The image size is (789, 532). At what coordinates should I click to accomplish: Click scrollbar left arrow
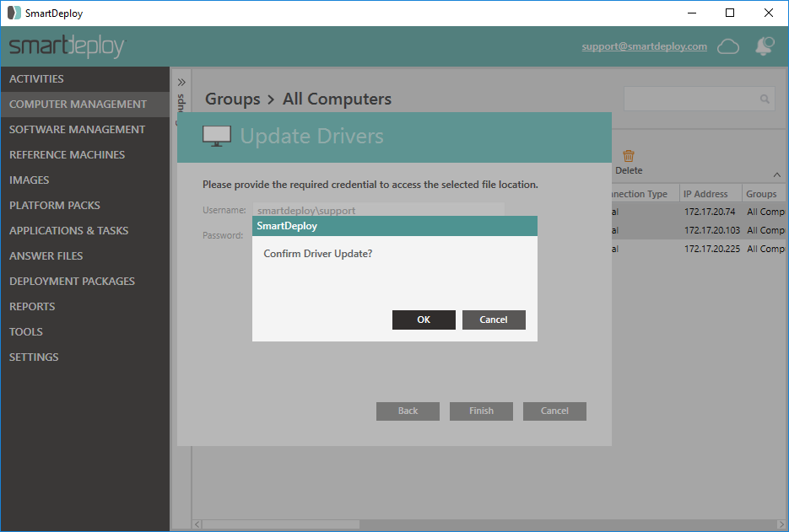(197, 524)
